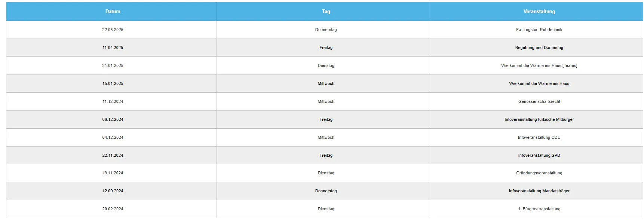
Task: Select the 1. Bürgerveranstaltung event
Action: (539, 209)
